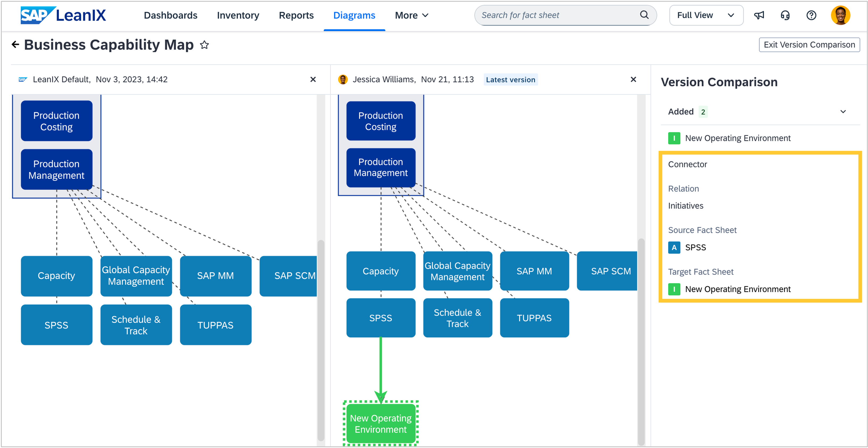Open the Full View dropdown
Image resolution: width=868 pixels, height=448 pixels.
706,15
